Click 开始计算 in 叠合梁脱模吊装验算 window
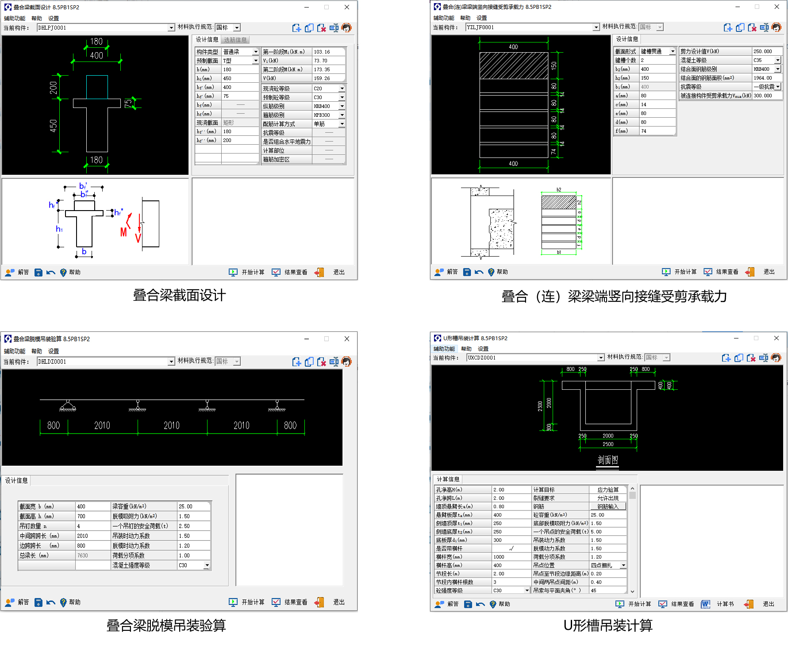This screenshot has width=788, height=672. [247, 603]
